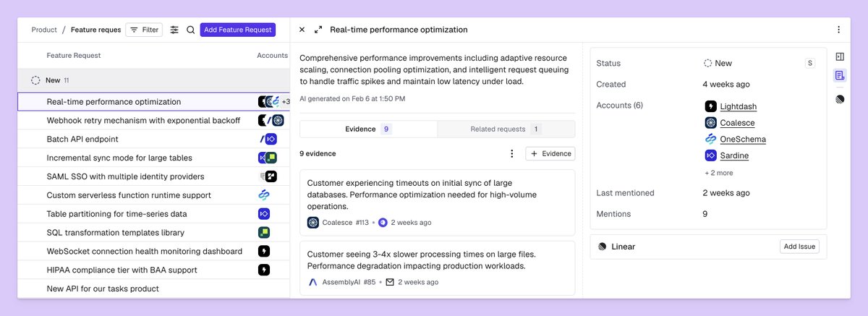Open SAML SSO with multiple identity providers
868x316 pixels.
coord(125,176)
